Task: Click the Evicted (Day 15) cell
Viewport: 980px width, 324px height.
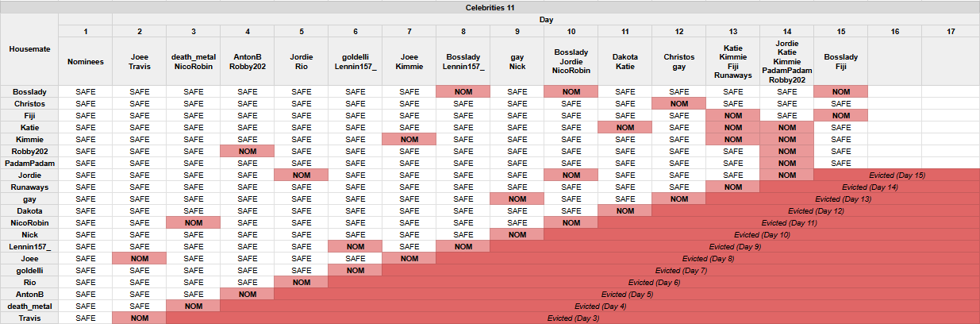Action: (896, 175)
